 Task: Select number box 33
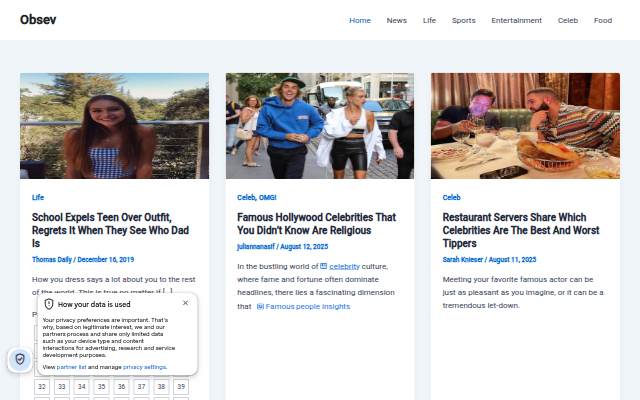pos(62,387)
